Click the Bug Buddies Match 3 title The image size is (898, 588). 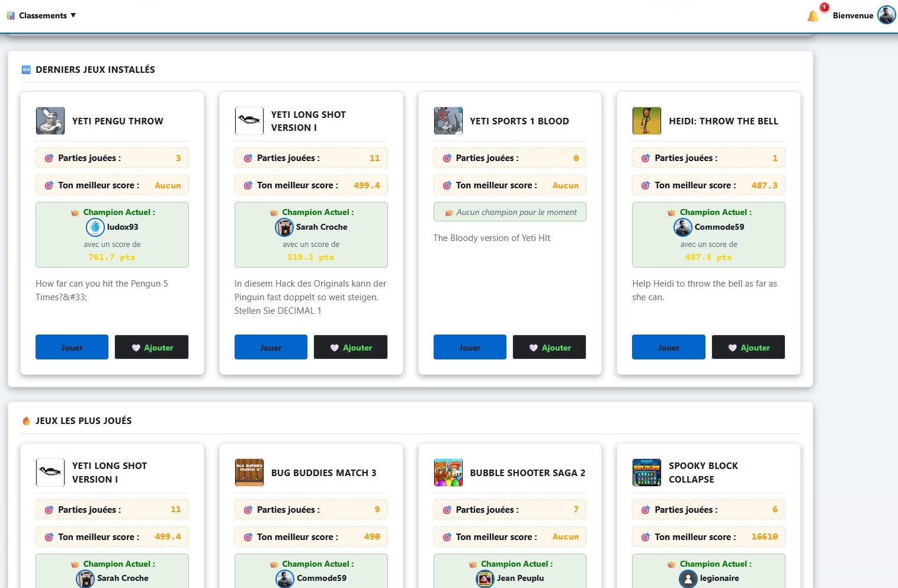[x=323, y=473]
